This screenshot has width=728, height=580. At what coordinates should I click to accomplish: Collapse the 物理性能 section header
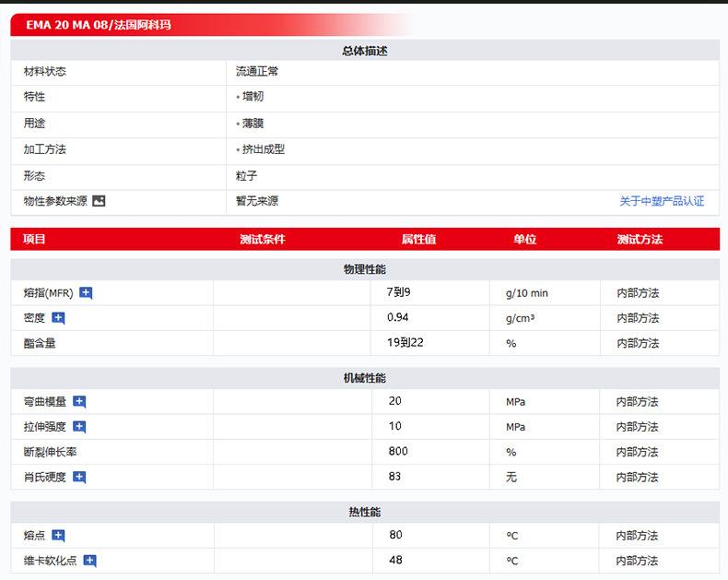[365, 269]
